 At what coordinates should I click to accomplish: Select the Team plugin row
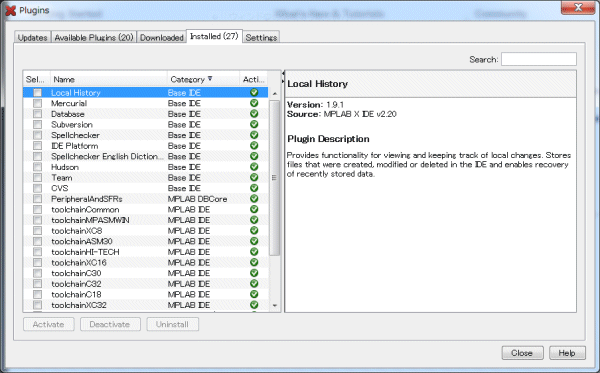pos(145,178)
